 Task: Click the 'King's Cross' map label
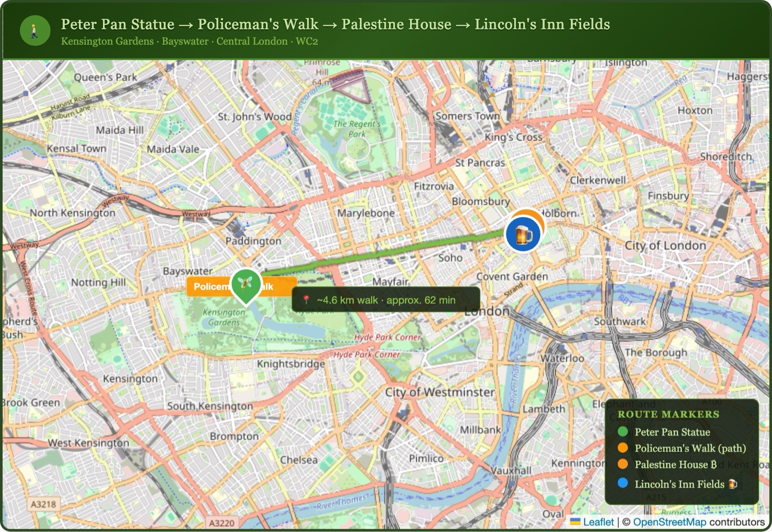coord(514,137)
